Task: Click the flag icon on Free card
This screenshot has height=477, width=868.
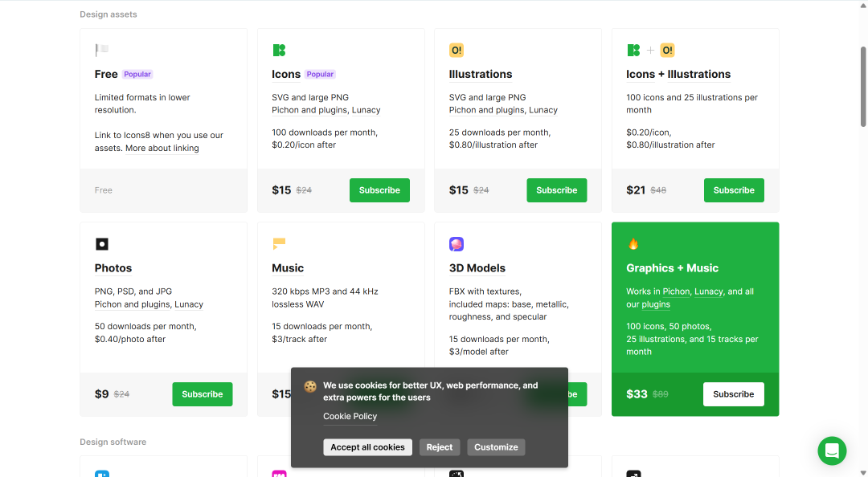Action: (x=102, y=51)
